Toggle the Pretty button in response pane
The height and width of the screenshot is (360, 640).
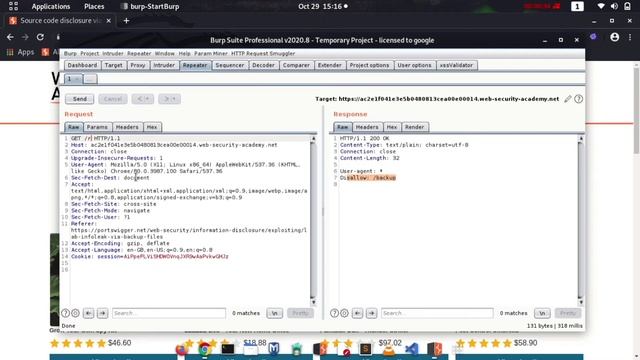pos(568,313)
